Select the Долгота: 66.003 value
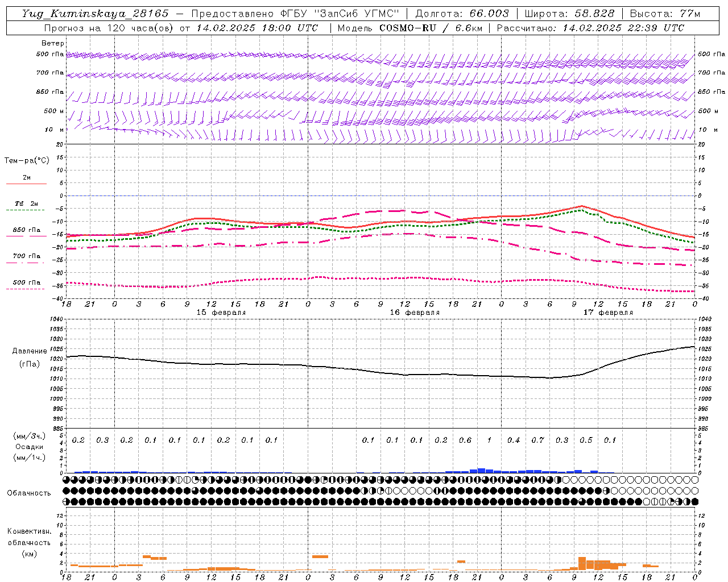Image resolution: width=728 pixels, height=582 pixels. [462, 14]
